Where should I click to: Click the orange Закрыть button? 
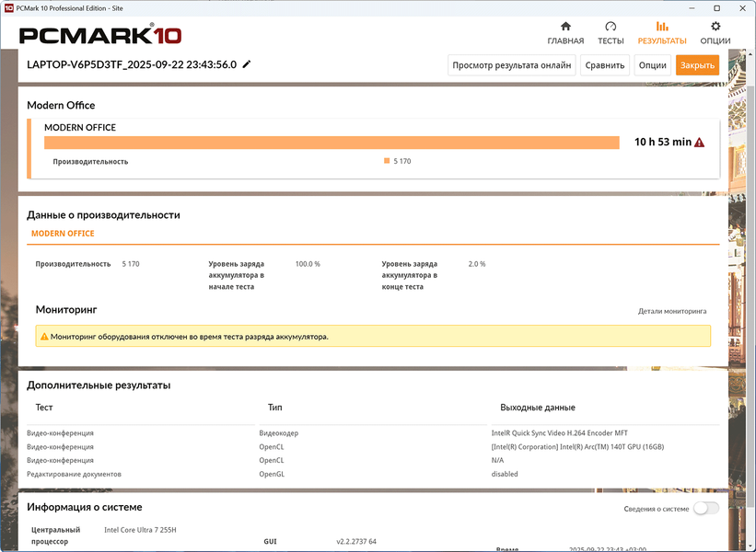click(x=697, y=65)
